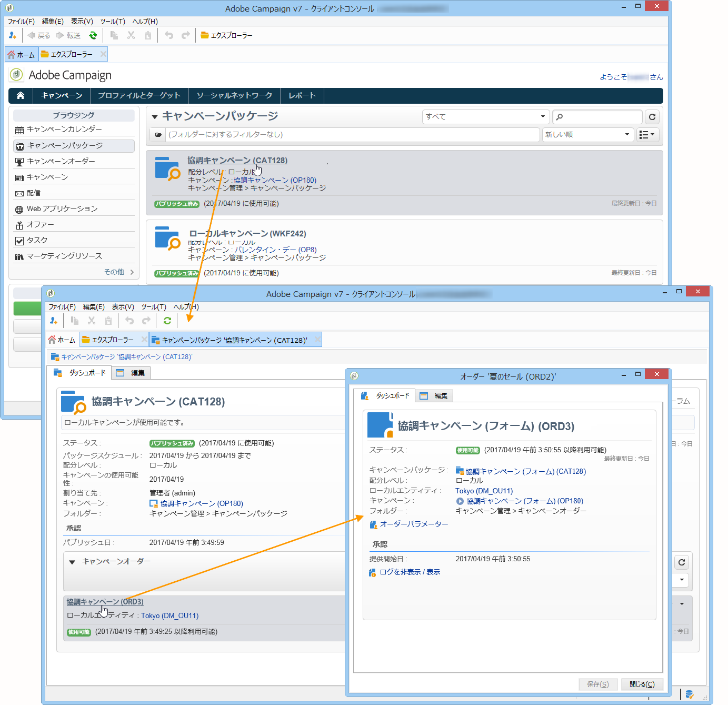Open ファイル(F) menu in the rear window
728x705 pixels.
pyautogui.click(x=21, y=22)
